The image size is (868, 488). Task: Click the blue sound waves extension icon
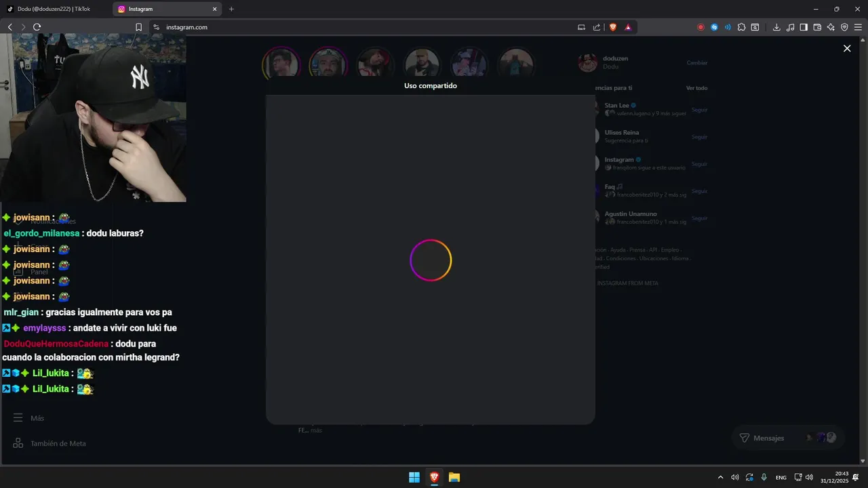click(x=728, y=27)
